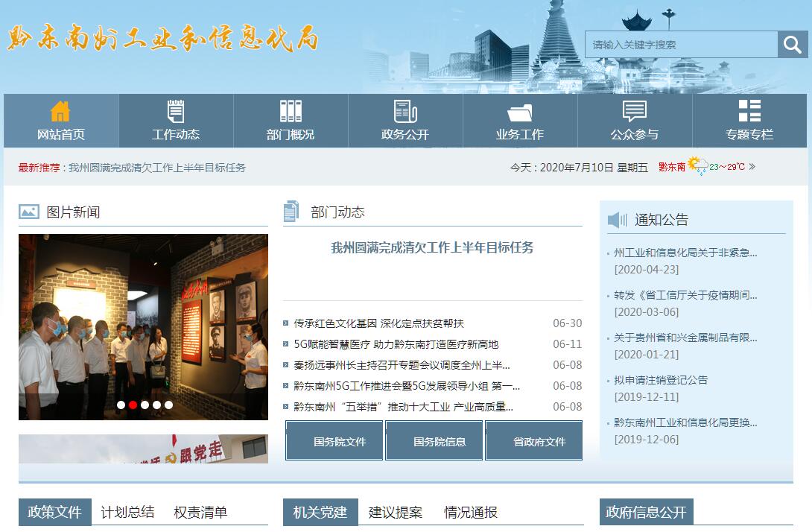Open the 网站首页 home icon
Image resolution: width=812 pixels, height=532 pixels.
click(60, 111)
